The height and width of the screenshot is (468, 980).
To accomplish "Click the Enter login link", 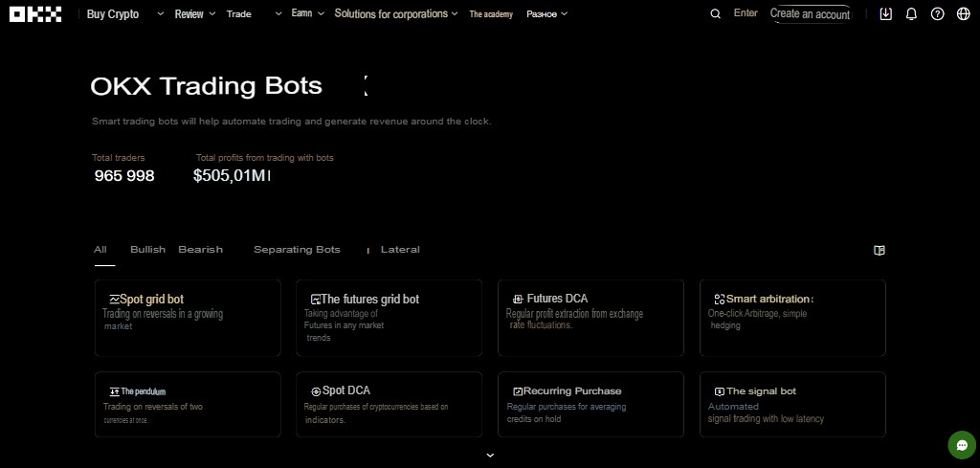I will pos(746,13).
